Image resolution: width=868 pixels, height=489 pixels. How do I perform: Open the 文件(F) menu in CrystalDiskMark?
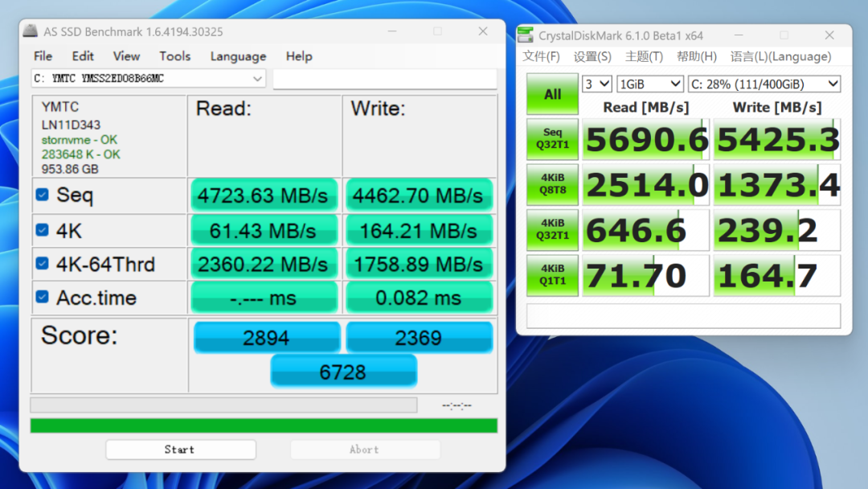coord(541,56)
